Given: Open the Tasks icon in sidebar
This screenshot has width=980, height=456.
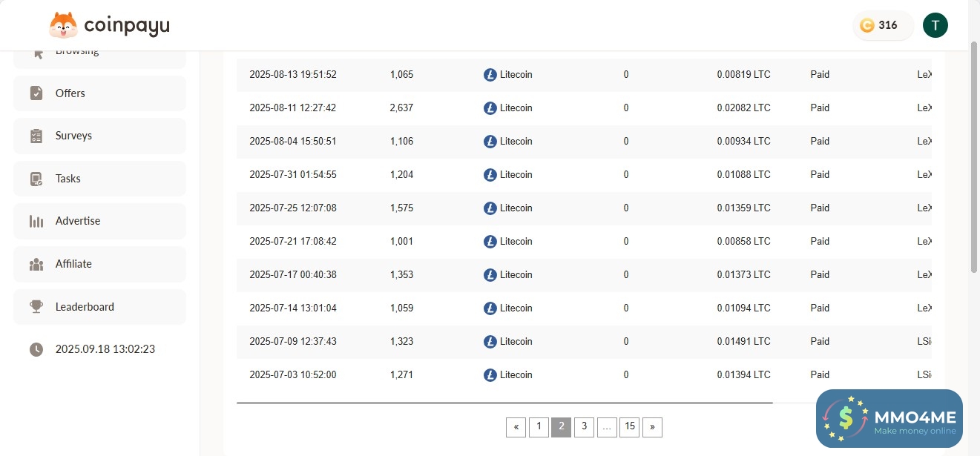Looking at the screenshot, I should point(36,179).
